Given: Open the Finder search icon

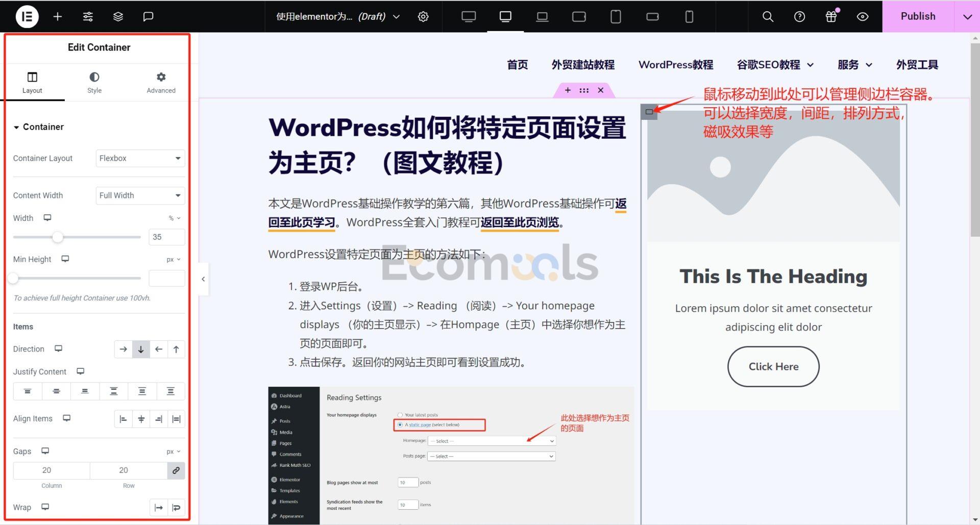Looking at the screenshot, I should click(768, 16).
